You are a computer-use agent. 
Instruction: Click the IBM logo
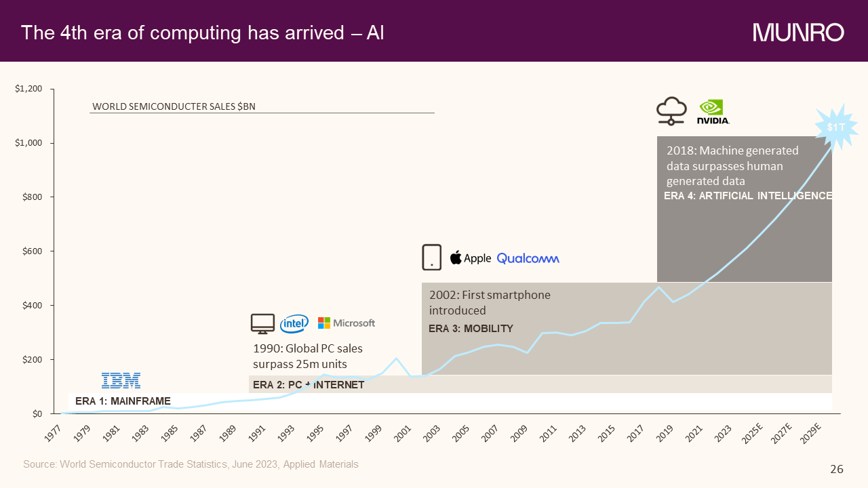coord(121,380)
